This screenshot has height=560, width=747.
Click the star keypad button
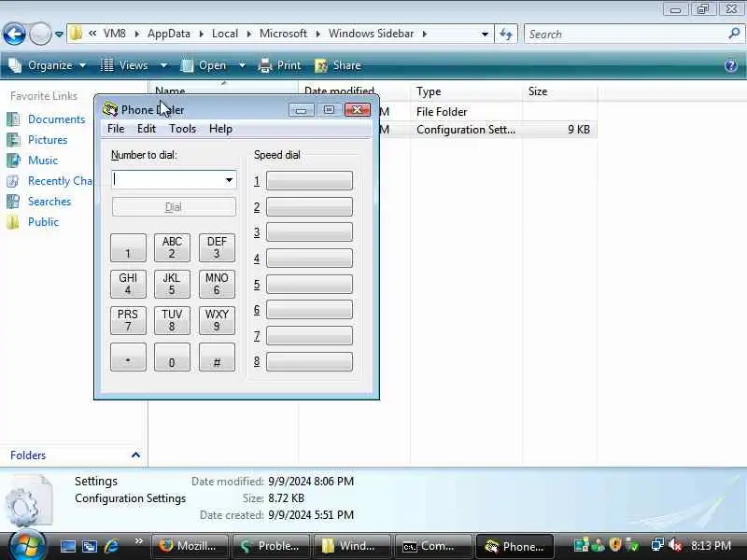tap(128, 357)
